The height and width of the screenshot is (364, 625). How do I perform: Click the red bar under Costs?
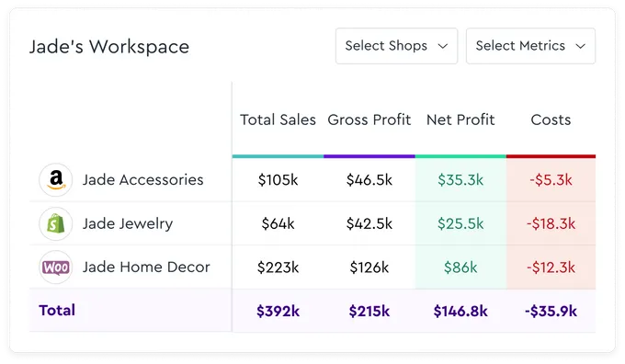click(x=551, y=156)
